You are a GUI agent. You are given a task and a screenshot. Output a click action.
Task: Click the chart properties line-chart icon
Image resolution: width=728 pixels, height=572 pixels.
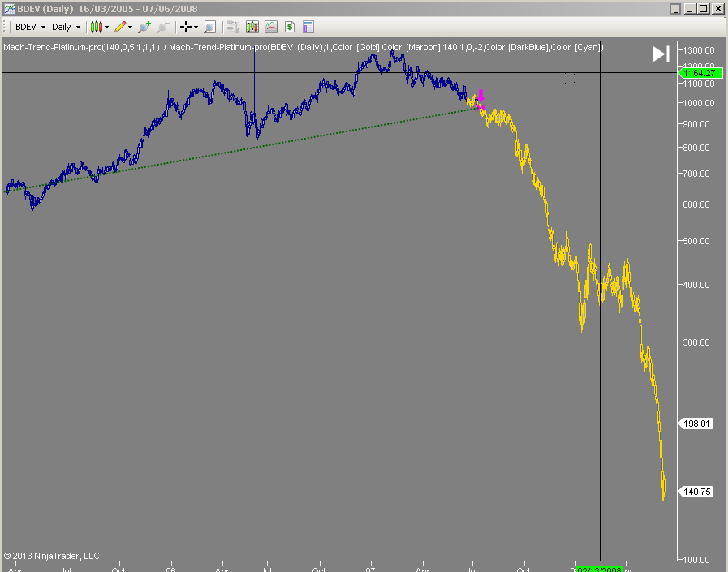click(270, 27)
